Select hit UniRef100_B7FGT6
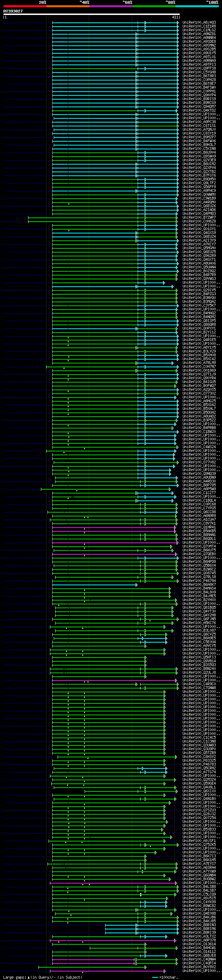The image size is (222, 980). [199, 175]
